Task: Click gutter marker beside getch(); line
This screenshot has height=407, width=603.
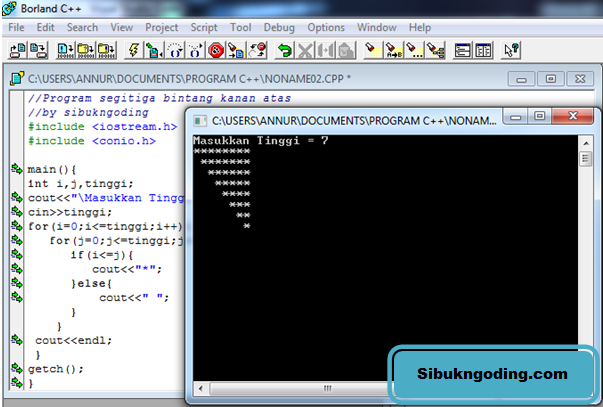Action: [17, 368]
